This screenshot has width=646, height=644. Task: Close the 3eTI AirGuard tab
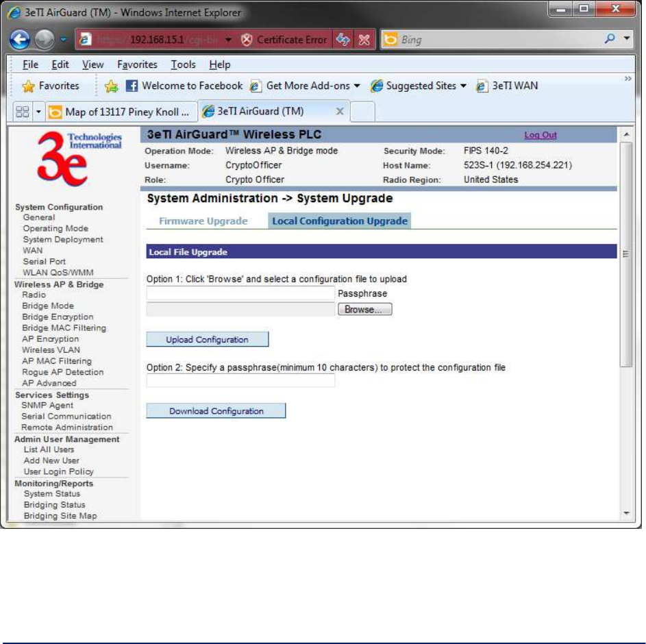[340, 111]
